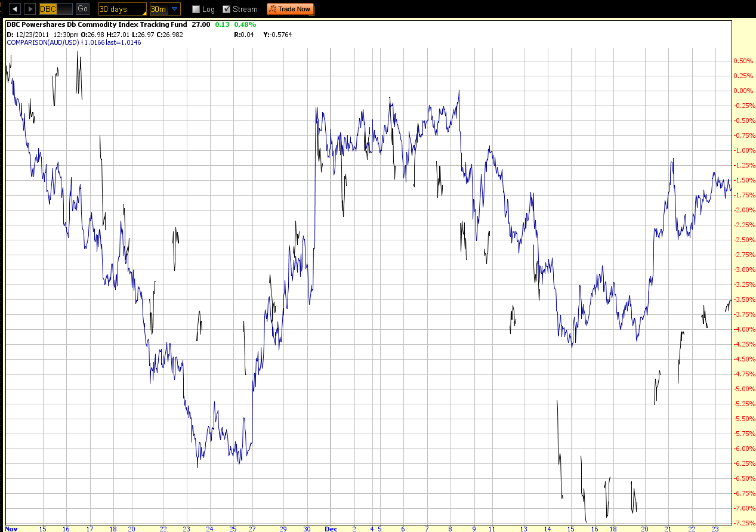Open the 30 days timeframe dropdown
Image resolution: width=756 pixels, height=532 pixels.
click(122, 9)
